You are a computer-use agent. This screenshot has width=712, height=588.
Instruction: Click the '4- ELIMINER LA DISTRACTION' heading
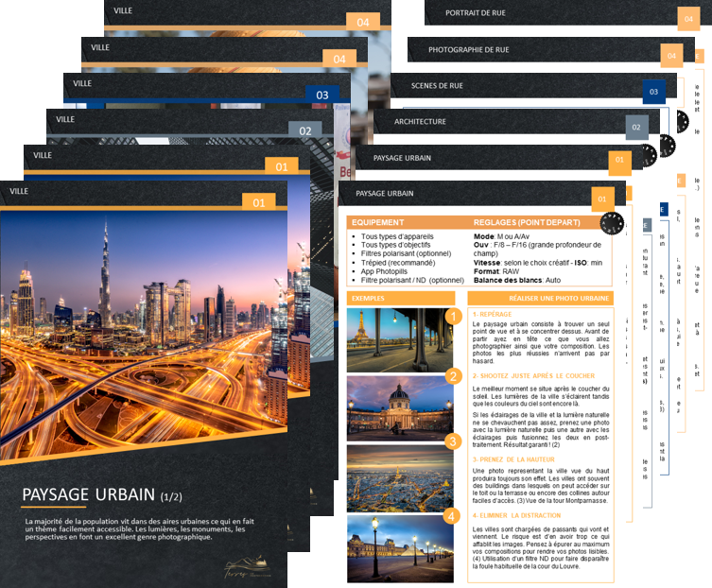point(516,516)
